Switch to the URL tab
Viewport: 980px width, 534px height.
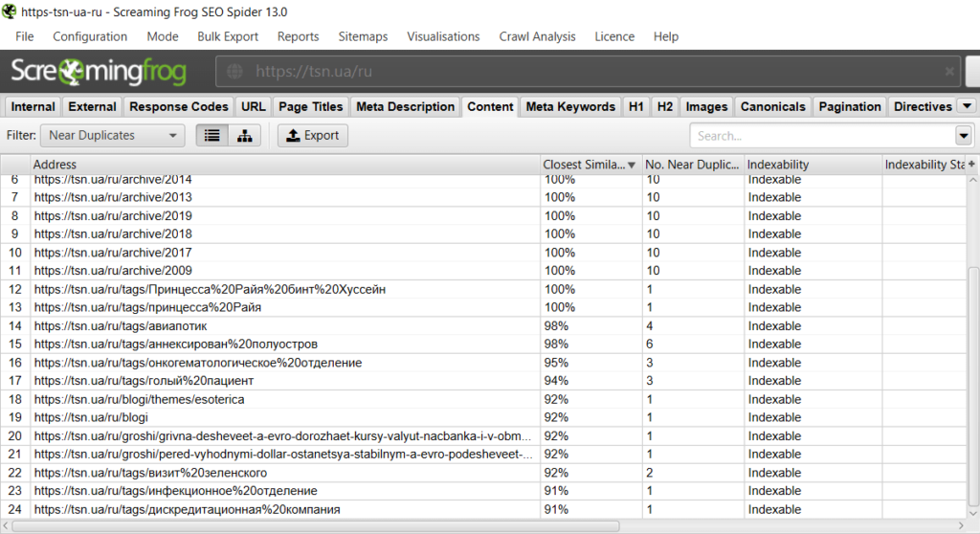(253, 106)
